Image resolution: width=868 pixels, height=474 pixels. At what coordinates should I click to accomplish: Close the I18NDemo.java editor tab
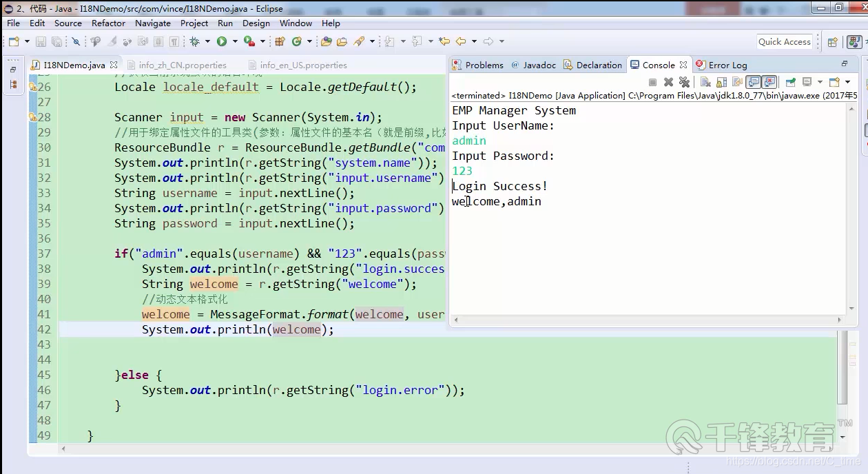tap(113, 65)
